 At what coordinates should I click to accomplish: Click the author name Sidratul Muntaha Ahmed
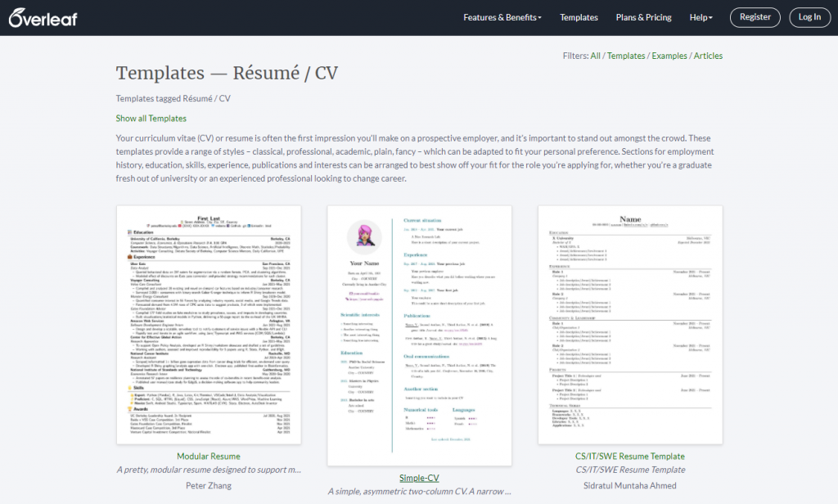point(630,485)
